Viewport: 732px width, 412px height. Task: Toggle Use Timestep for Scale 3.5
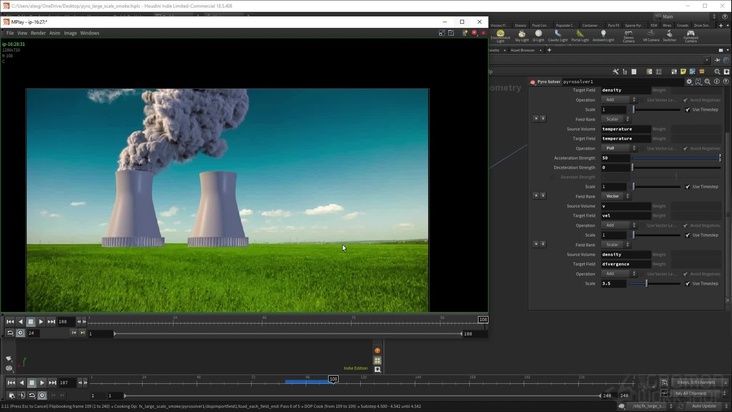point(688,284)
